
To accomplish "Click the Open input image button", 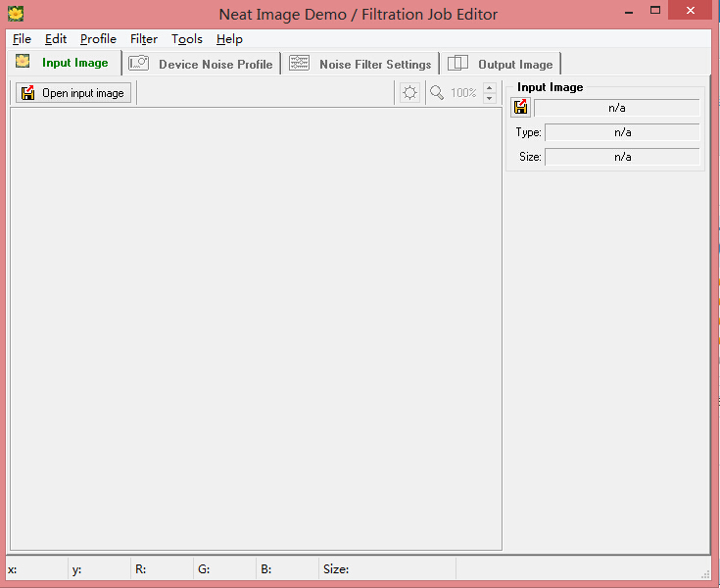I will (x=73, y=93).
